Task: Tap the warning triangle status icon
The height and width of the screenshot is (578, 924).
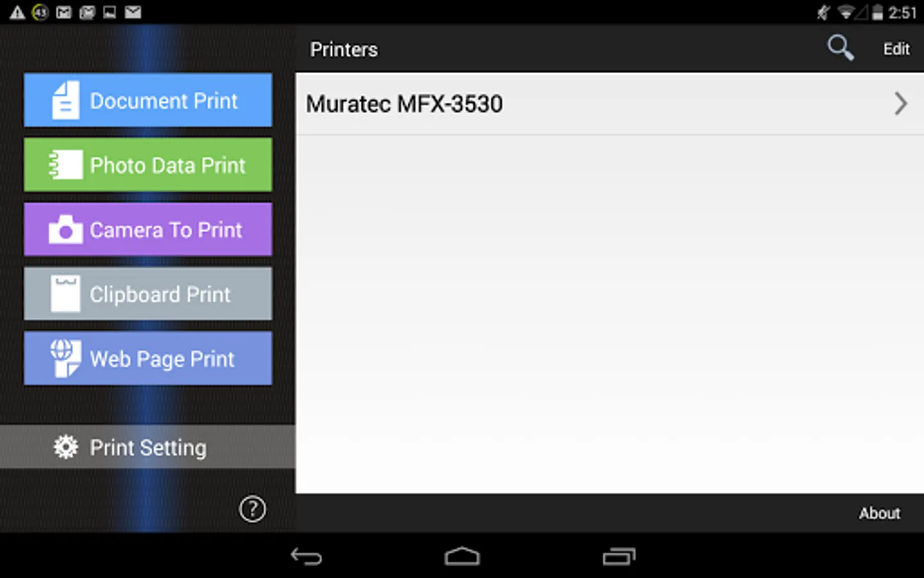Action: tap(17, 12)
